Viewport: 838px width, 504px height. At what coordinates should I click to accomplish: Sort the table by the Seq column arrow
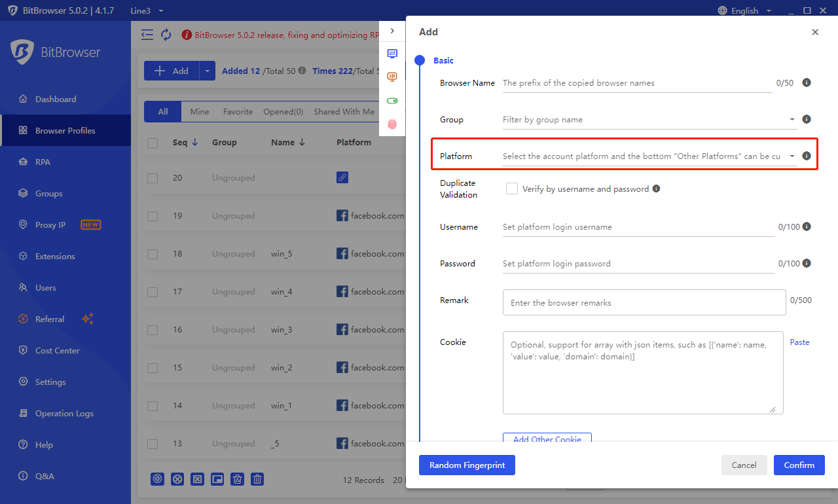click(195, 142)
